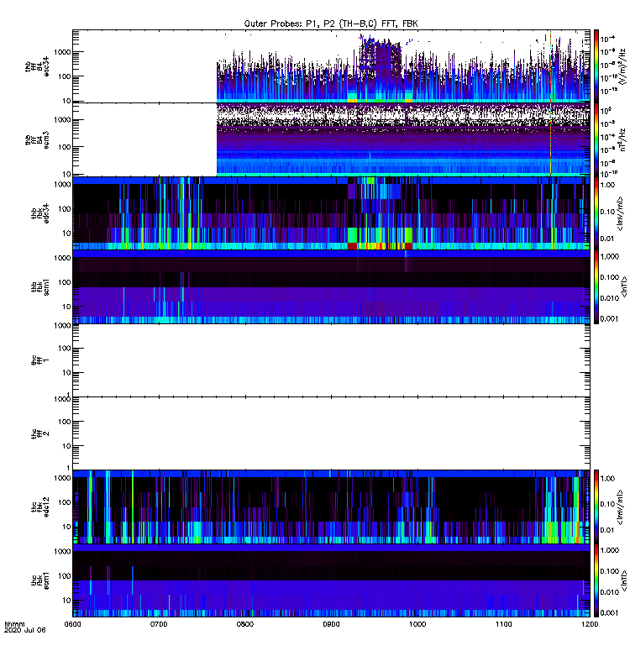Select the 'thb fbk edc34' panel label

[40, 213]
